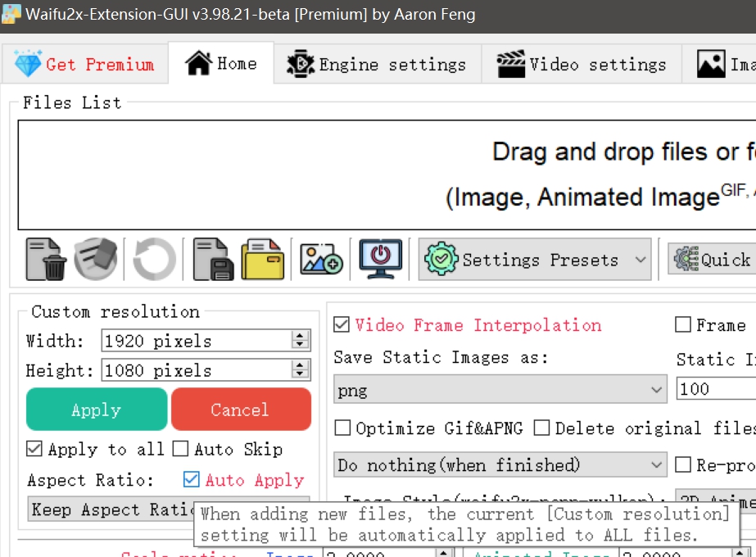756x557 pixels.
Task: Clear the files list using the eraser icon
Action: coord(94,259)
